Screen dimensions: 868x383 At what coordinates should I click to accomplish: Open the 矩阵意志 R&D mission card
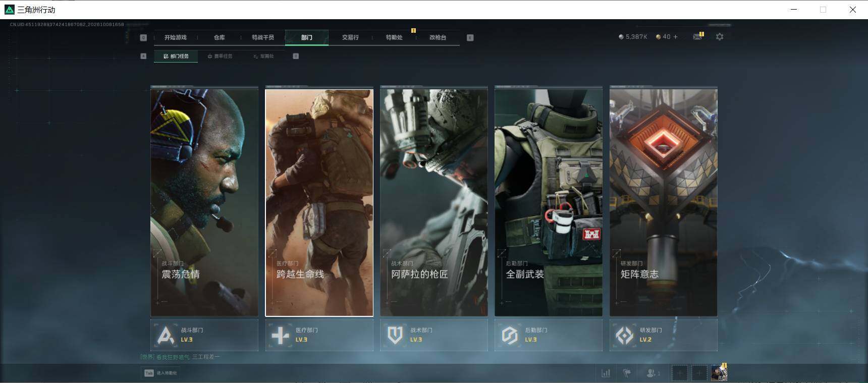pos(664,202)
